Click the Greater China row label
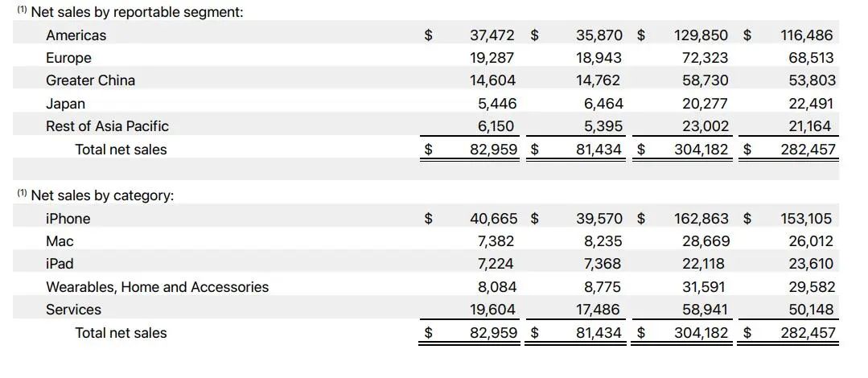 click(90, 80)
